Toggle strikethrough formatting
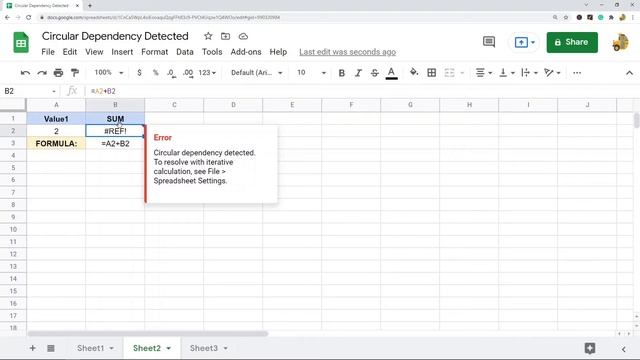Viewport: 640px width, 360px height. (374, 73)
